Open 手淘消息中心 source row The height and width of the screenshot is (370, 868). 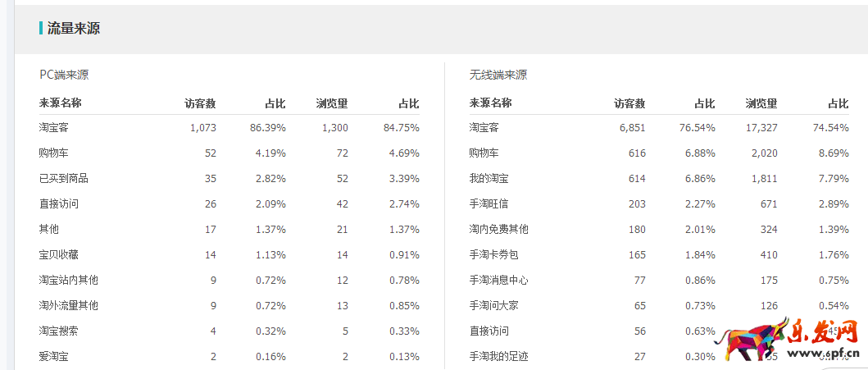(499, 280)
